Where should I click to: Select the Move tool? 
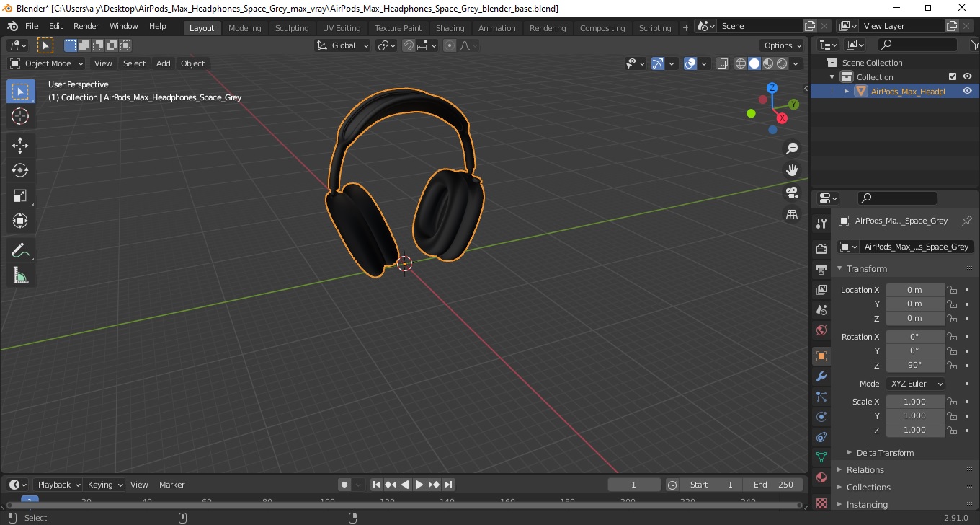click(20, 146)
